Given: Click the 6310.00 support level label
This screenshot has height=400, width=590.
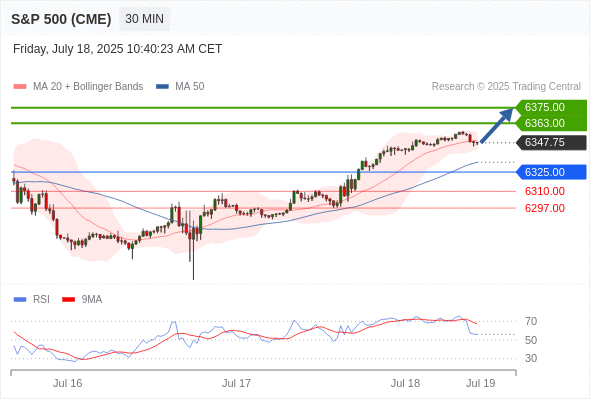Looking at the screenshot, I should click(x=545, y=191).
